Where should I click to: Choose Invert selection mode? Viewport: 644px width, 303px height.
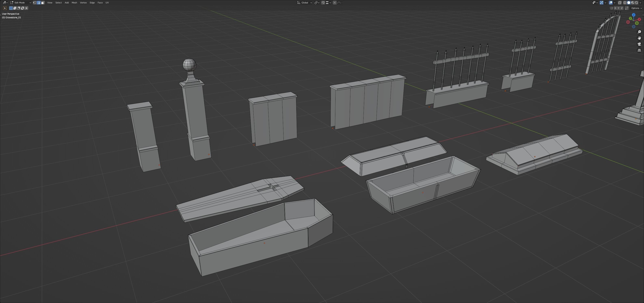pyautogui.click(x=23, y=8)
